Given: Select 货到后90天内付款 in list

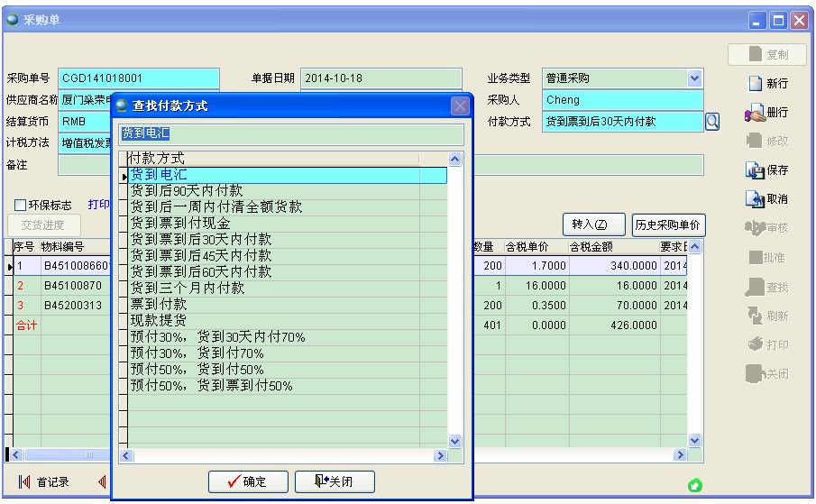Looking at the screenshot, I should (187, 190).
